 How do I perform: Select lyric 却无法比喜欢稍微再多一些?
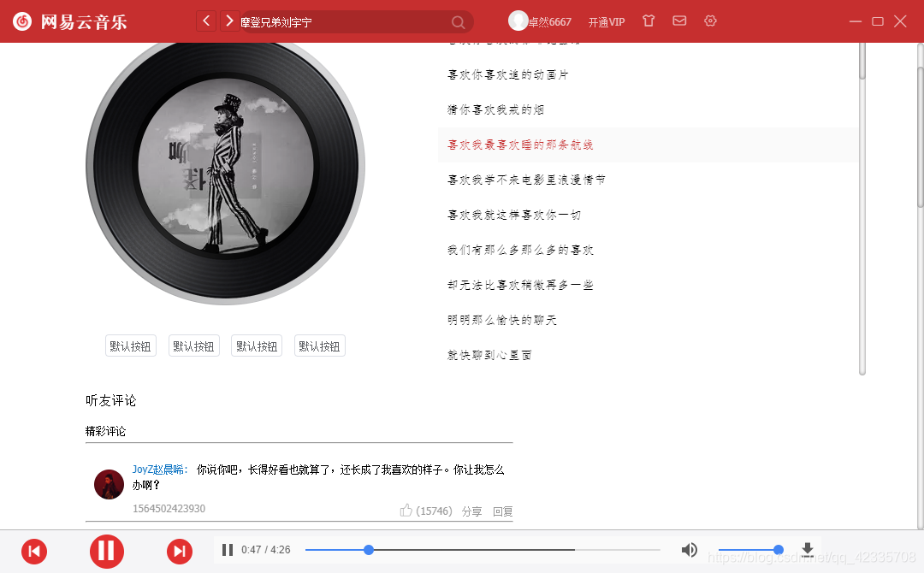[x=520, y=285]
